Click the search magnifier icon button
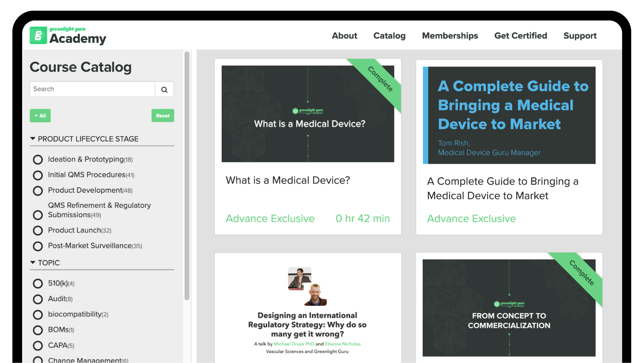 (x=164, y=90)
